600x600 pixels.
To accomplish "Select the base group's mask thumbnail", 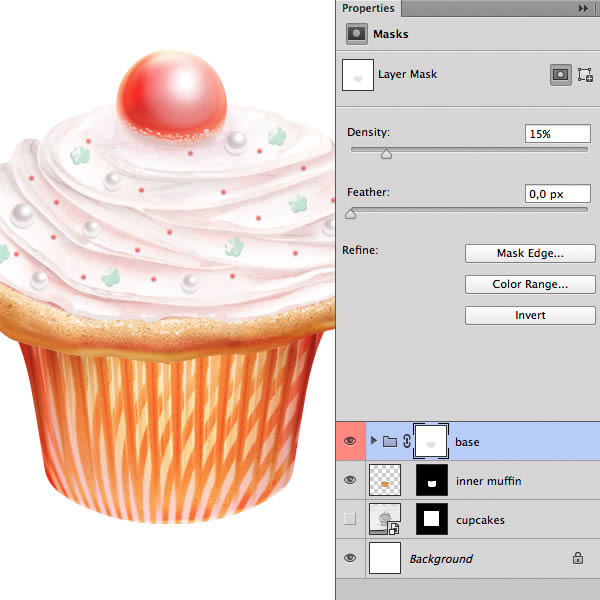I will point(431,441).
